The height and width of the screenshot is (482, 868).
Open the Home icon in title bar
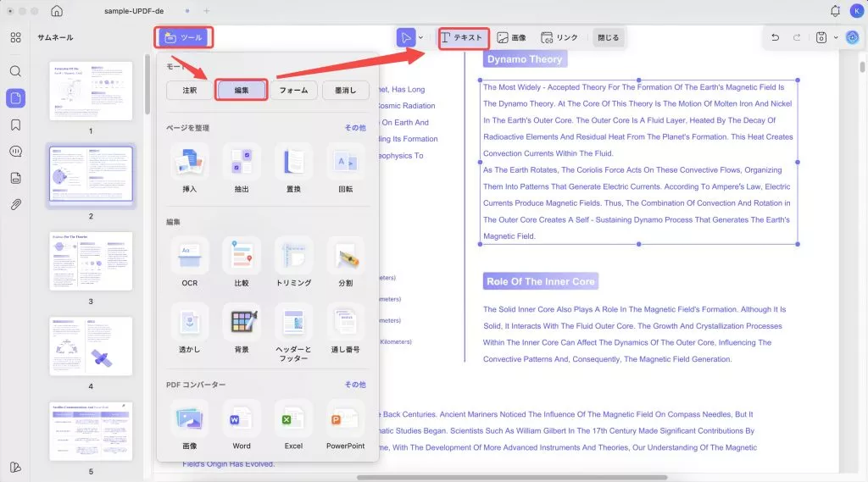click(57, 10)
